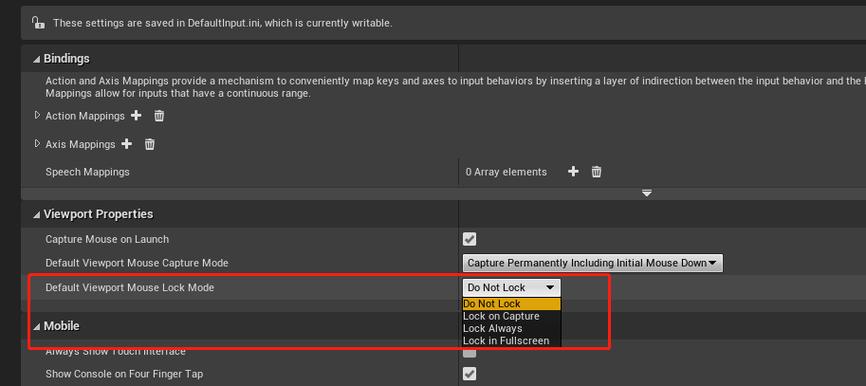Toggle Show Console on Four Finger Tap
This screenshot has height=386, width=866.
click(469, 374)
